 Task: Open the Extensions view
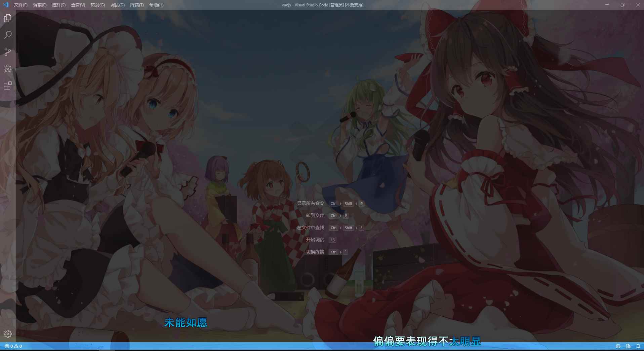pos(8,85)
